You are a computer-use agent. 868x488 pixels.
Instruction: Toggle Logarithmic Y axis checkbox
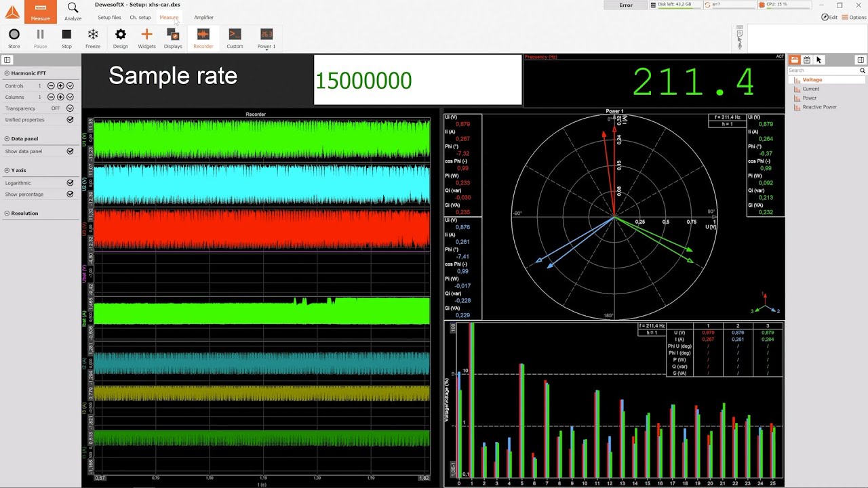click(70, 183)
